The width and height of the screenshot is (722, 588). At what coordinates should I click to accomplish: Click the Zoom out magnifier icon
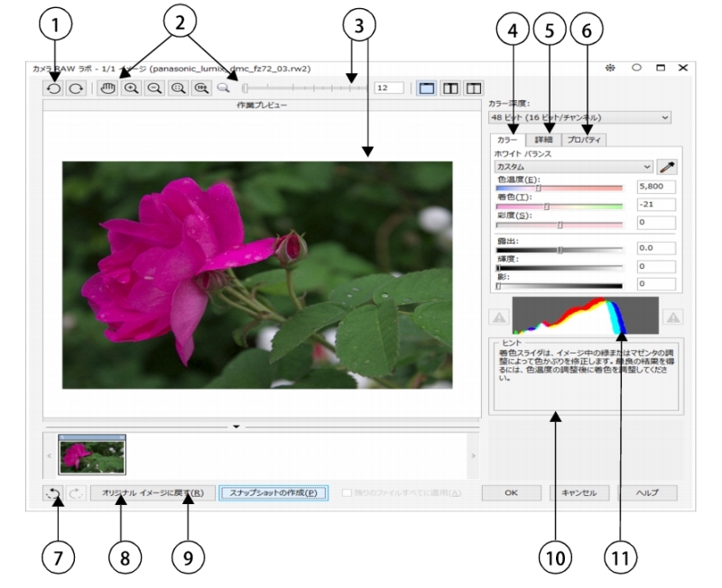click(153, 88)
